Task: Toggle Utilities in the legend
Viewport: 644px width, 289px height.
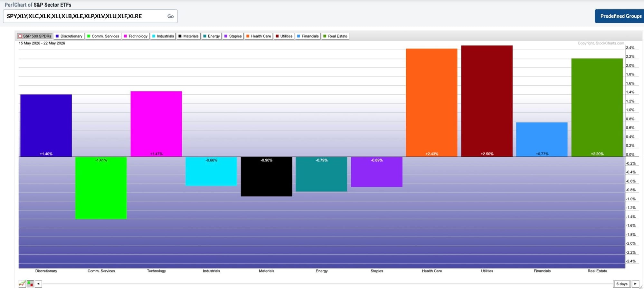Action: tap(284, 36)
